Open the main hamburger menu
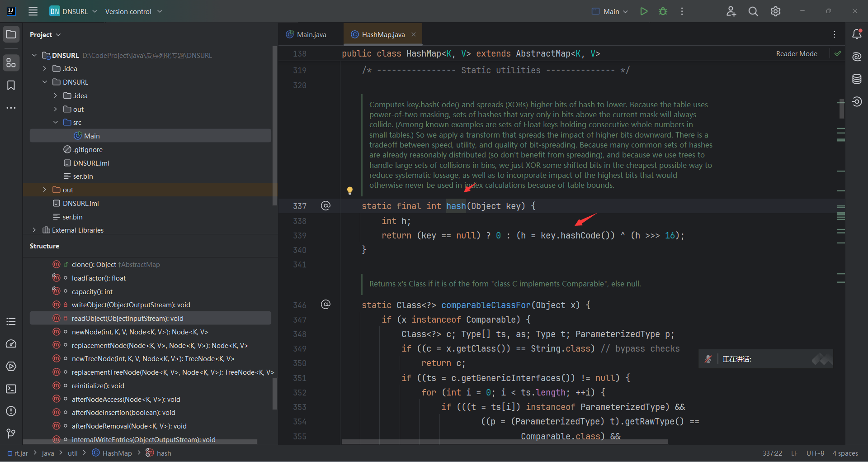Image resolution: width=868 pixels, height=462 pixels. (x=33, y=11)
